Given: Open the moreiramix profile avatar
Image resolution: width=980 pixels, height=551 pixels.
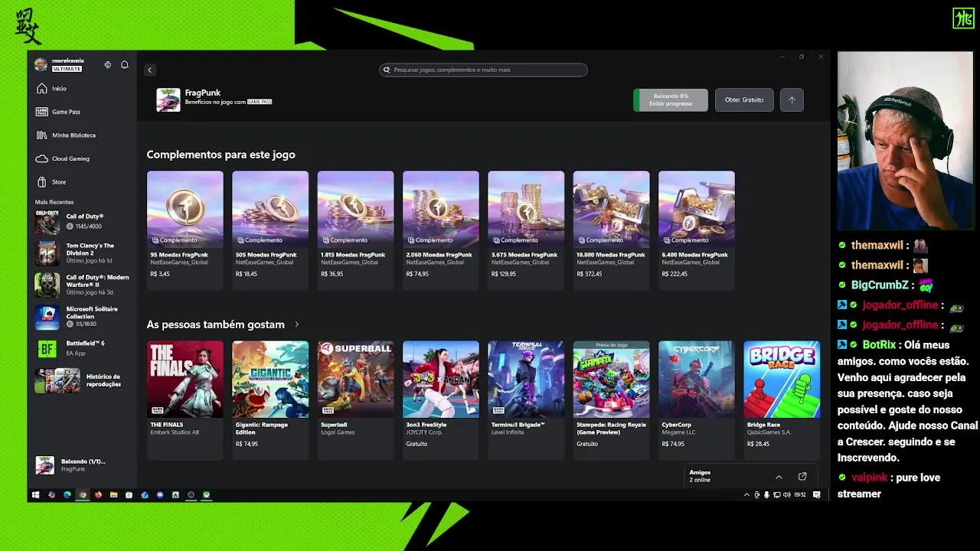Looking at the screenshot, I should (x=41, y=64).
